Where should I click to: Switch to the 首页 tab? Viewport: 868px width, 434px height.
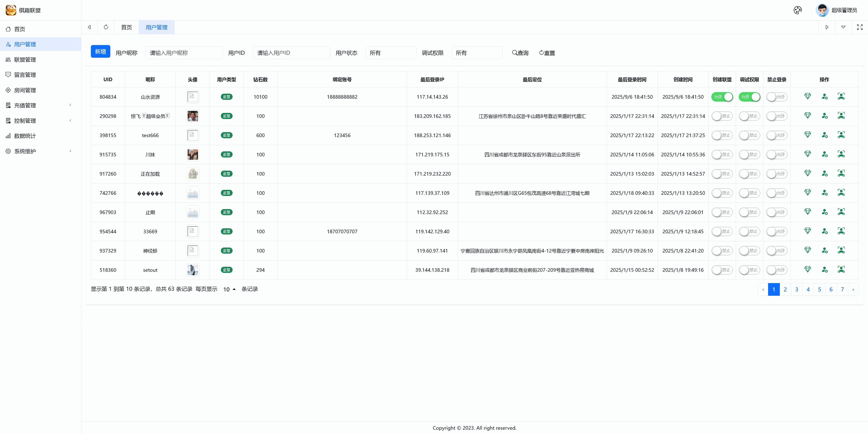[126, 27]
